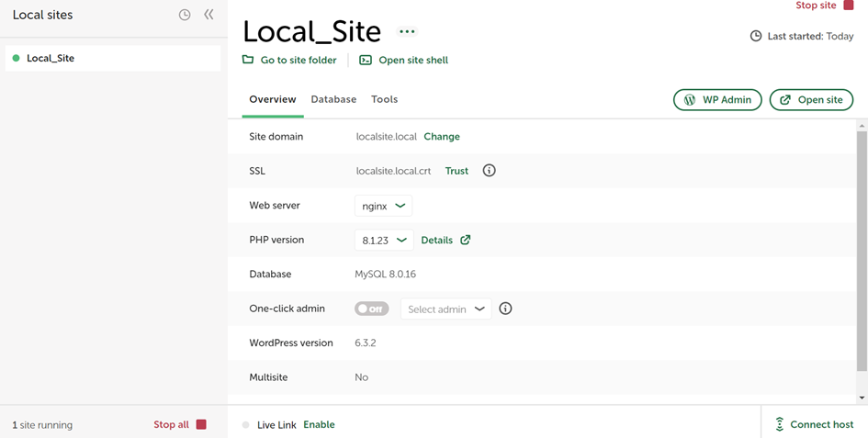Image resolution: width=868 pixels, height=438 pixels.
Task: Switch to the Database tab
Action: coord(333,99)
